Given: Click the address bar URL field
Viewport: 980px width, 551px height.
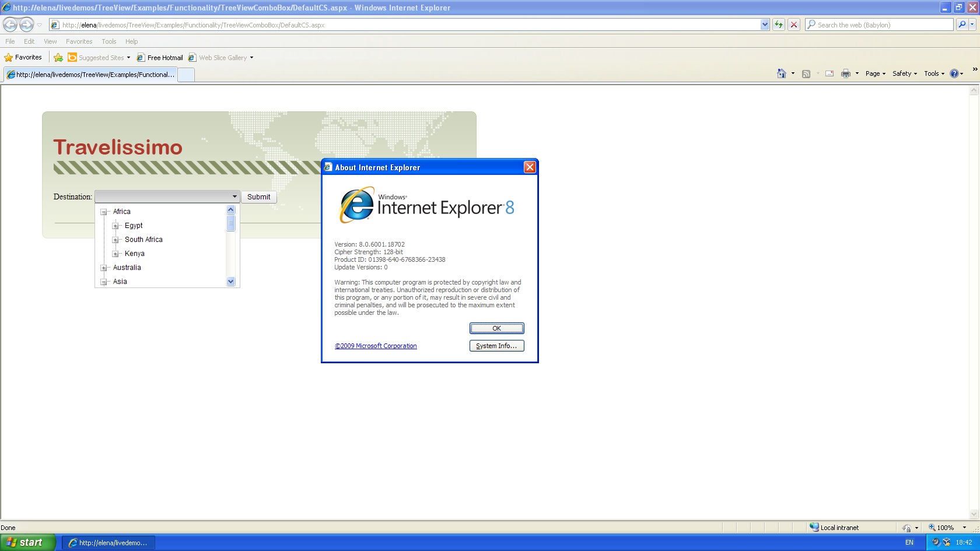Looking at the screenshot, I should (x=405, y=25).
